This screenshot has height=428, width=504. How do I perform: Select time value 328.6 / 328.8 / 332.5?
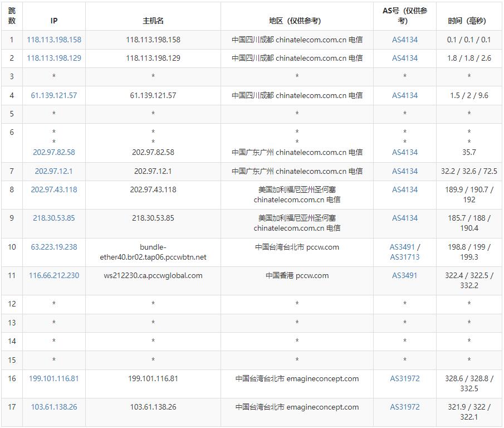(x=469, y=383)
